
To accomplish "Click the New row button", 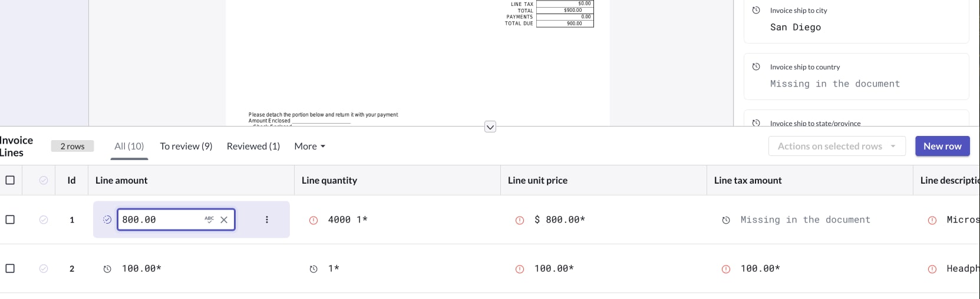I will pos(942,146).
